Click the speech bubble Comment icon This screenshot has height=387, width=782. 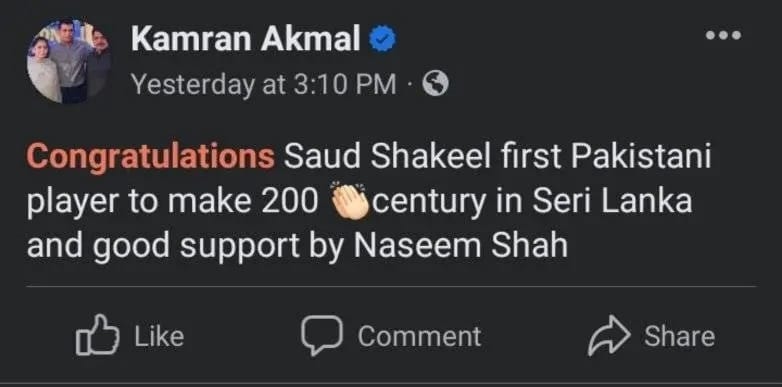(x=322, y=336)
